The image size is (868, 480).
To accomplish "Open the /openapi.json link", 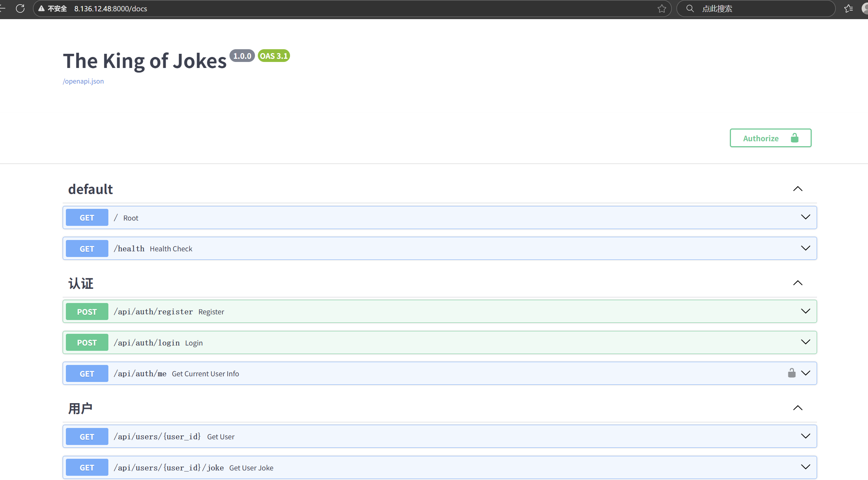I will 83,81.
